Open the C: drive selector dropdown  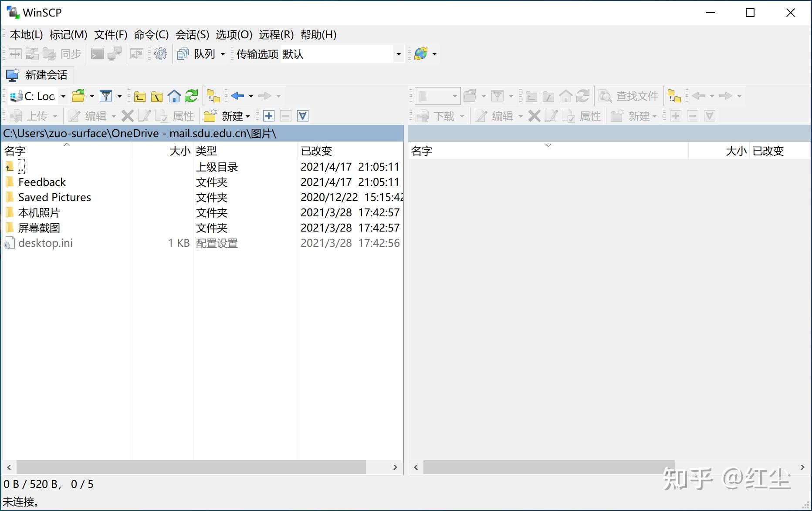tap(63, 96)
